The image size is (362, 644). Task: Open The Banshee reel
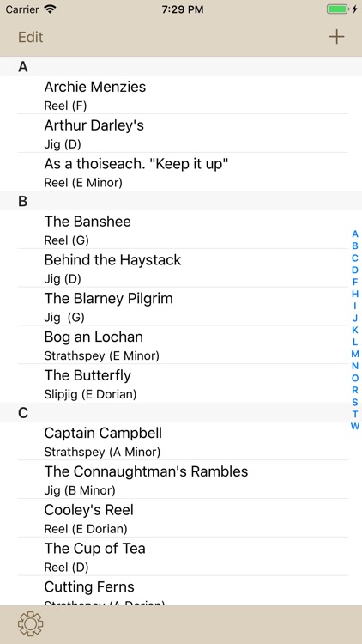tap(181, 229)
